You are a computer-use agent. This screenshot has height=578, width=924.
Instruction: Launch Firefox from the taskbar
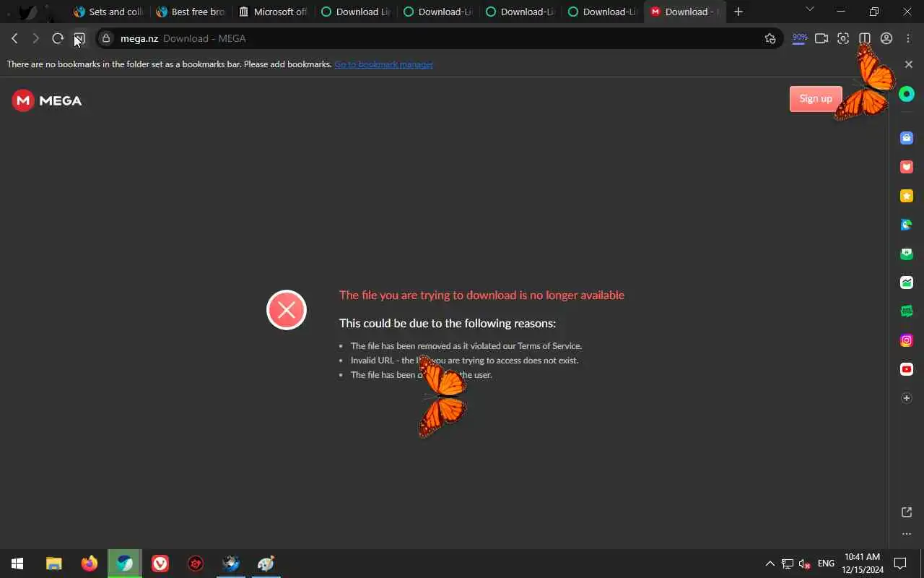tap(89, 564)
